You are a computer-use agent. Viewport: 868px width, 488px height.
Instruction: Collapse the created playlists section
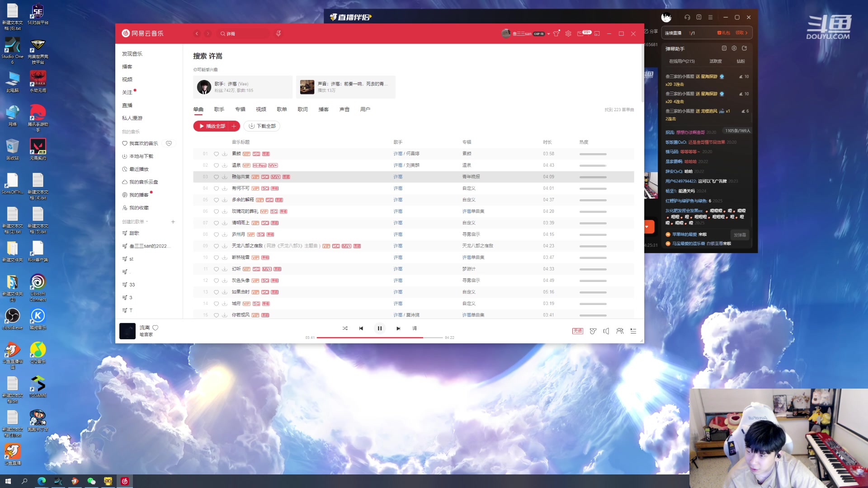coord(147,222)
